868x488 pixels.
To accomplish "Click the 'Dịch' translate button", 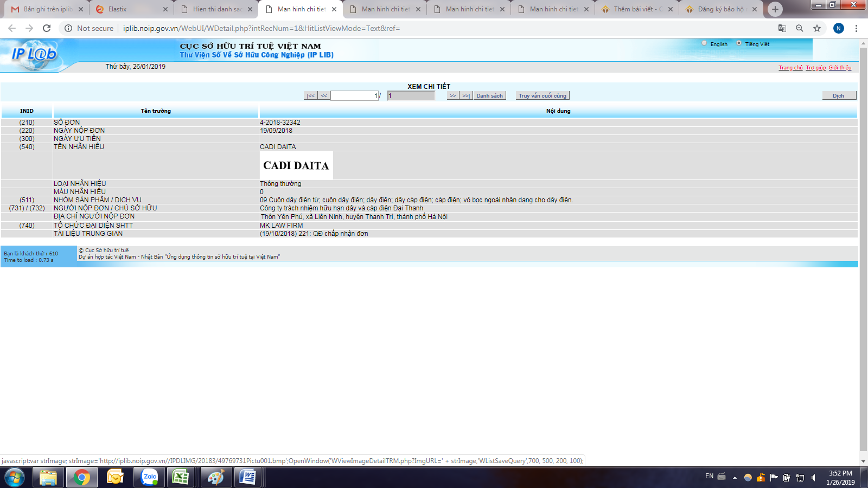I will click(x=839, y=95).
